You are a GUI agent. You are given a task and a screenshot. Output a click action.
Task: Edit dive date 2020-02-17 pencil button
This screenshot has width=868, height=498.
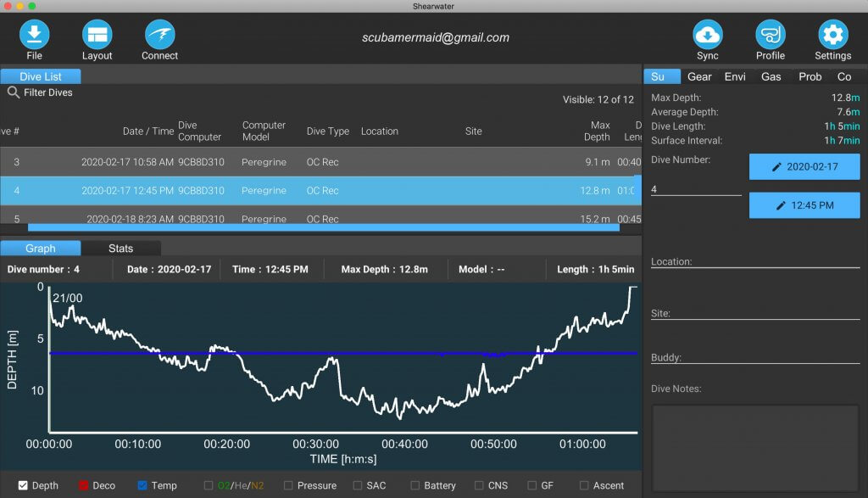pos(804,167)
